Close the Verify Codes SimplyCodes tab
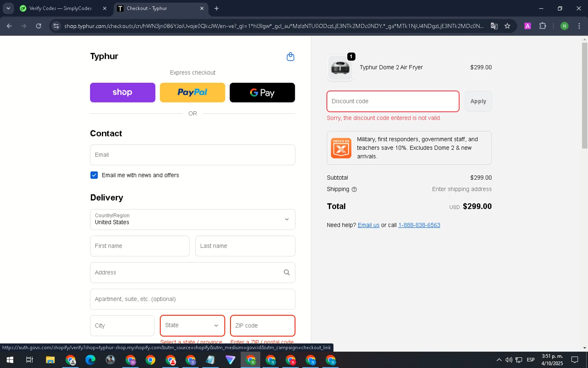The height and width of the screenshot is (368, 588). (105, 8)
